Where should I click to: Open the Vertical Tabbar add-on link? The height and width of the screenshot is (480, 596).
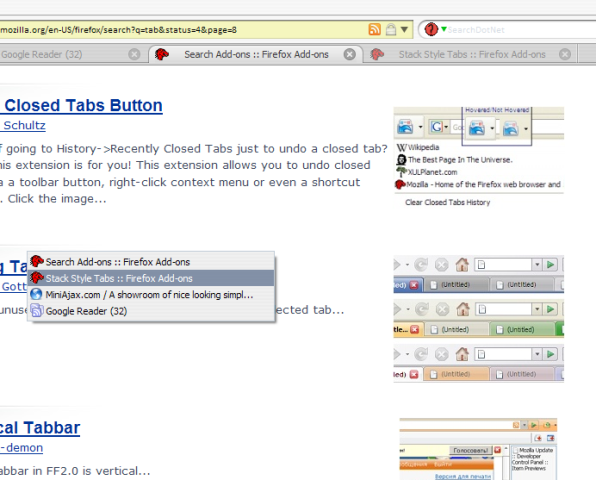coord(40,428)
